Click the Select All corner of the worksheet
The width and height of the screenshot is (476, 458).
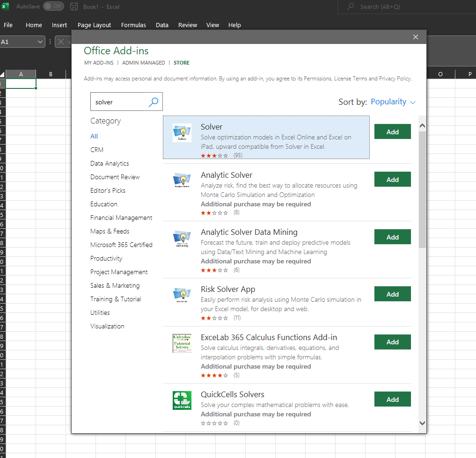[x=2, y=74]
